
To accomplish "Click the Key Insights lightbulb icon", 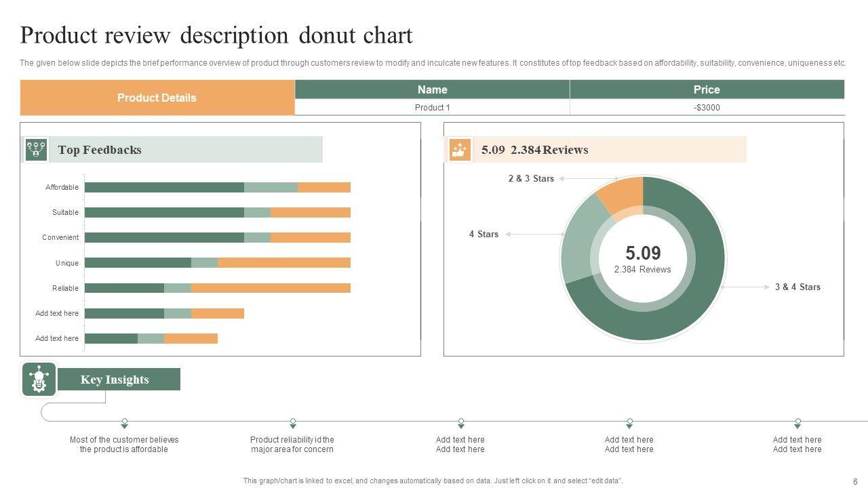I will [39, 380].
